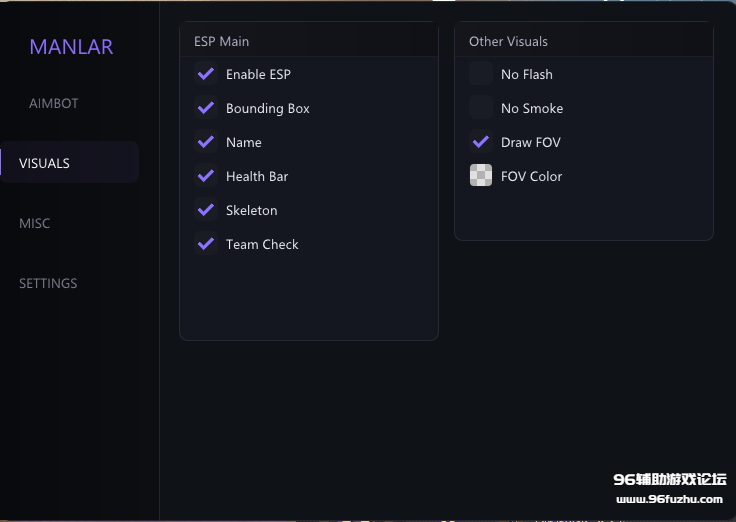Toggle the Skeleton checkbox

206,210
